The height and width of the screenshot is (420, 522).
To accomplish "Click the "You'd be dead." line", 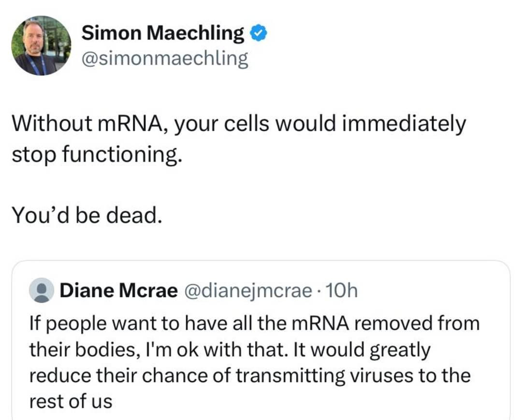I will [86, 215].
